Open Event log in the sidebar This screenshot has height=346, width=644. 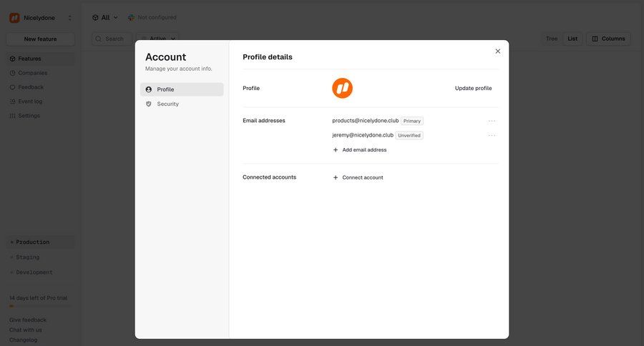click(x=40, y=102)
